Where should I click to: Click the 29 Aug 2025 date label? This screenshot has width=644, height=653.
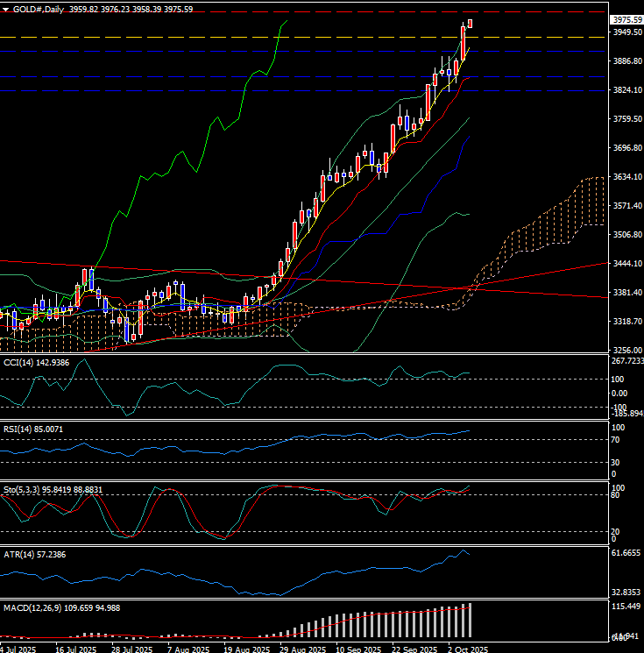click(300, 649)
